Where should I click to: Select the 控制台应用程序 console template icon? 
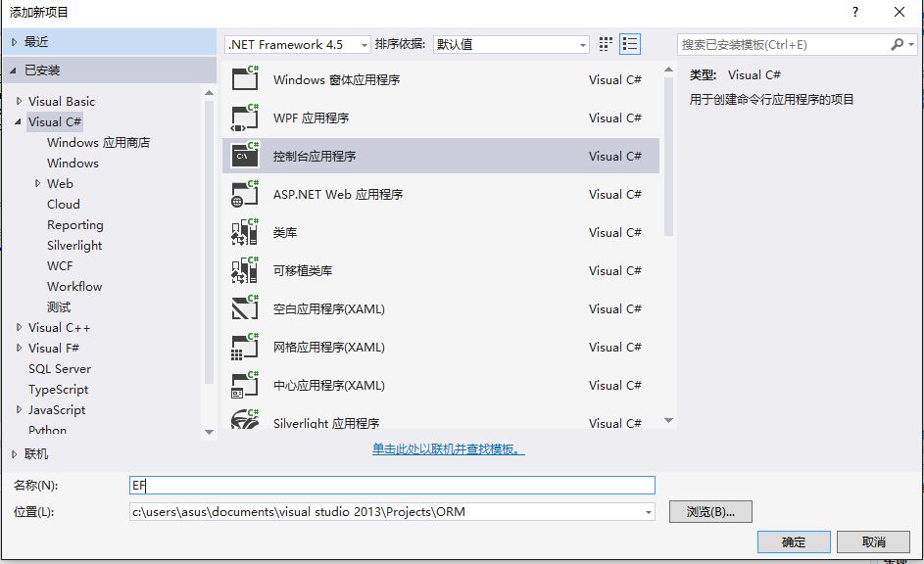point(245,156)
